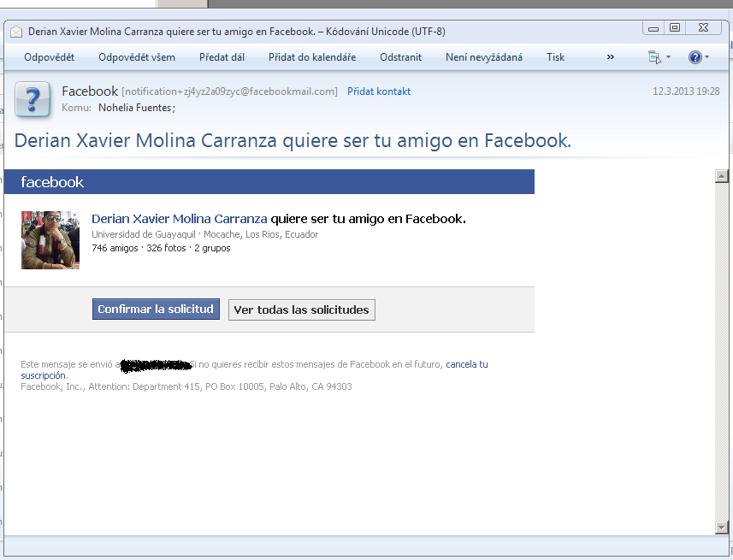Click the large email subject heading
This screenshot has height=560, width=733.
coord(293,140)
